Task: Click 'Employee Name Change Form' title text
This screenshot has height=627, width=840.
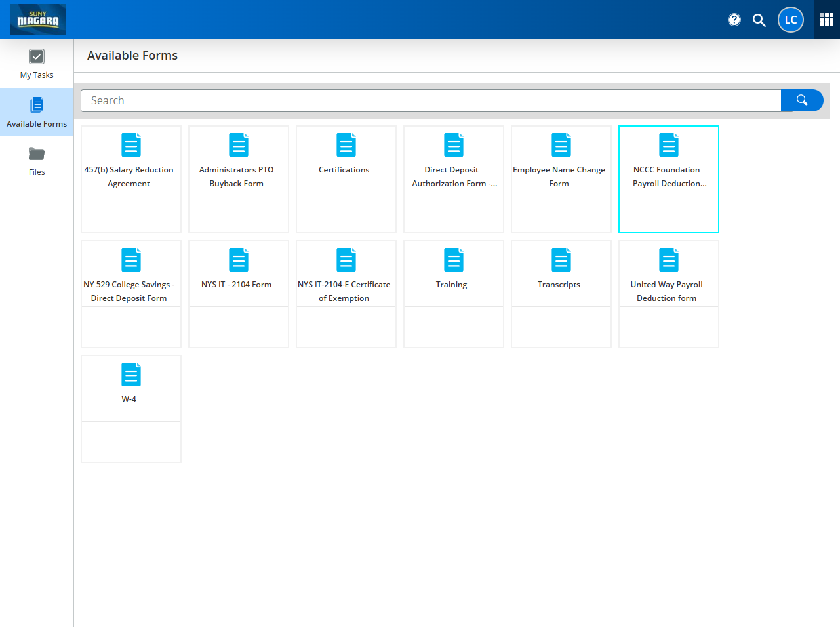Action: [x=559, y=176]
